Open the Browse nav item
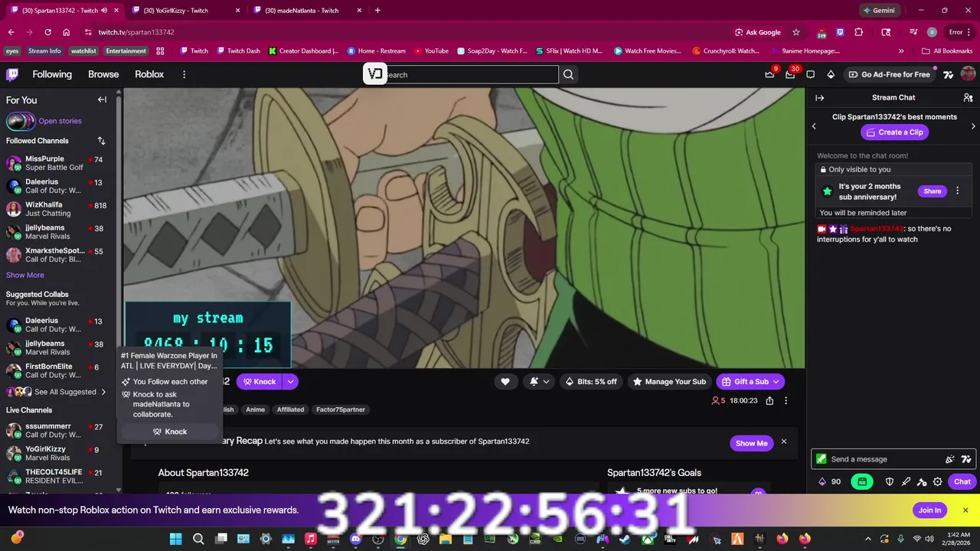The image size is (980, 551). pyautogui.click(x=103, y=74)
